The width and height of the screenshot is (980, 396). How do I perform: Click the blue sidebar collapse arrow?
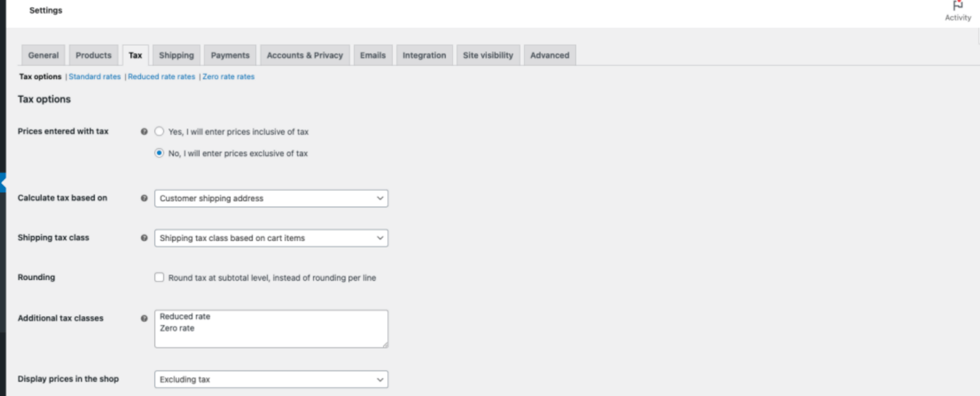[x=3, y=183]
